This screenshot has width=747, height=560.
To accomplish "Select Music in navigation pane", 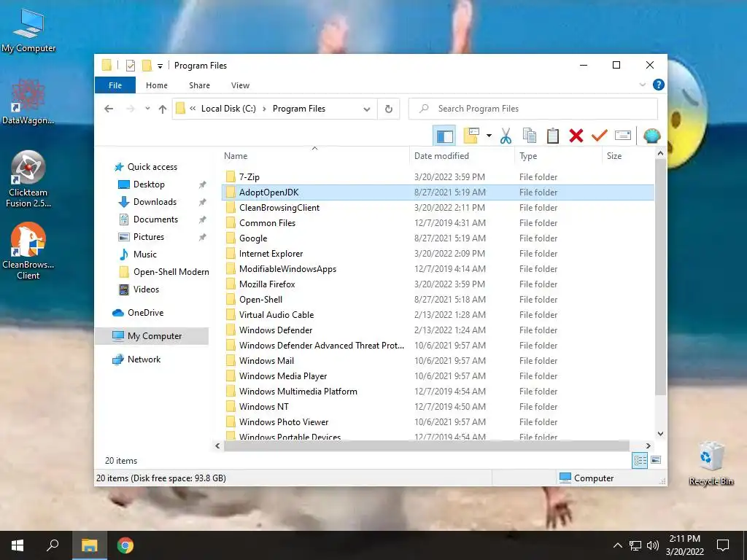I will [145, 254].
